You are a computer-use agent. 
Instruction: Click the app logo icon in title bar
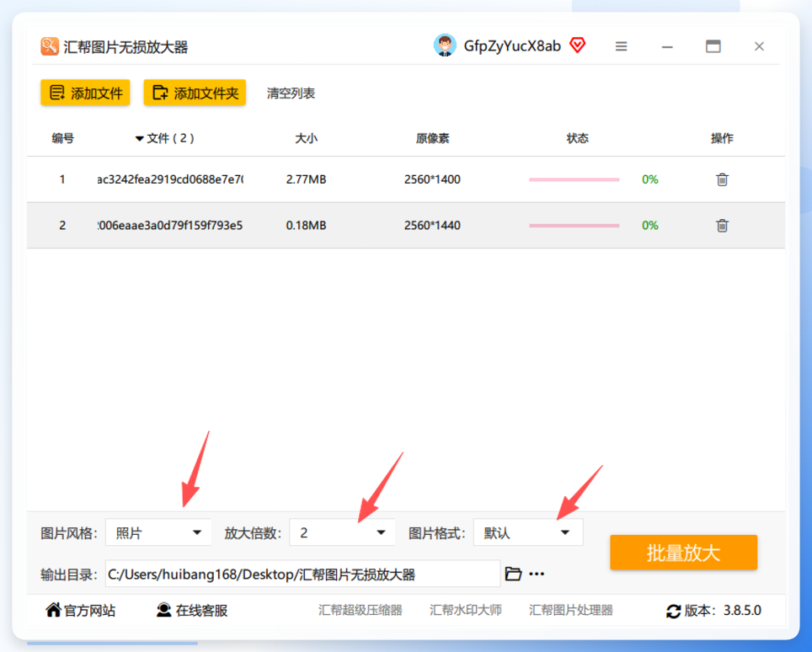click(x=50, y=46)
